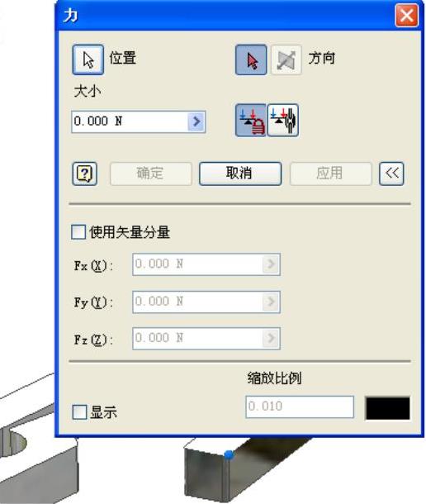426x504 pixels.
Task: Click the 缩放比例 scale input field
Action: pos(300,407)
